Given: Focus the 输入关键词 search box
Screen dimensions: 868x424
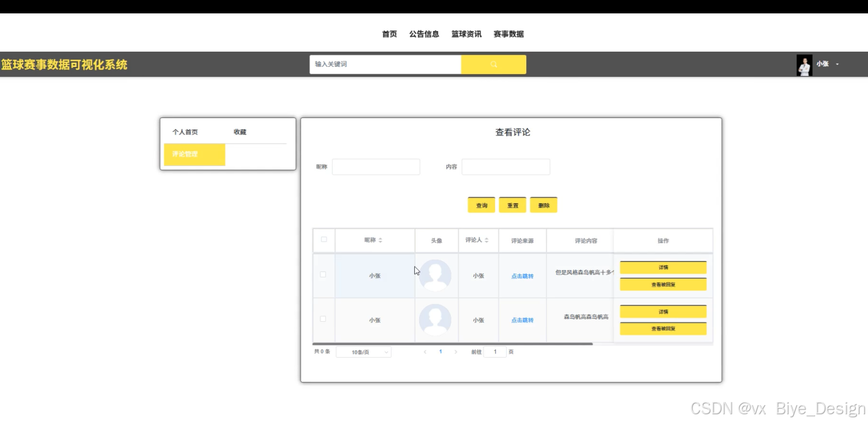Looking at the screenshot, I should tap(385, 64).
